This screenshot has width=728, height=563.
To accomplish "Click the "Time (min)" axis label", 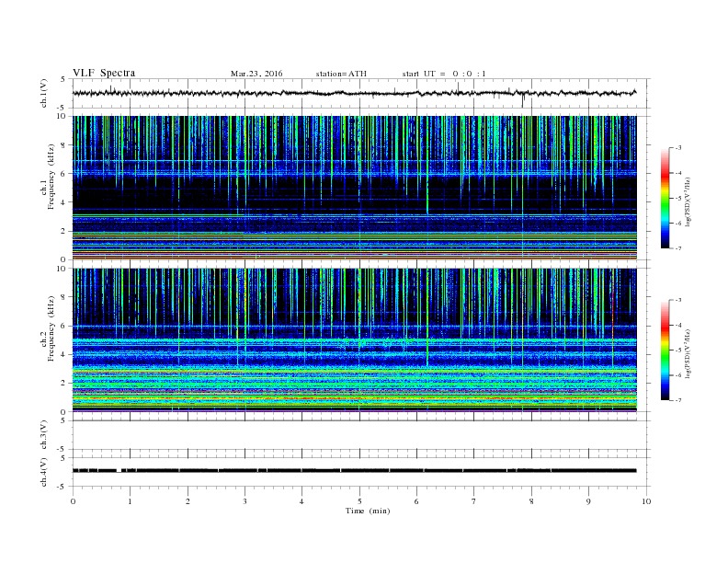I will tap(368, 511).
